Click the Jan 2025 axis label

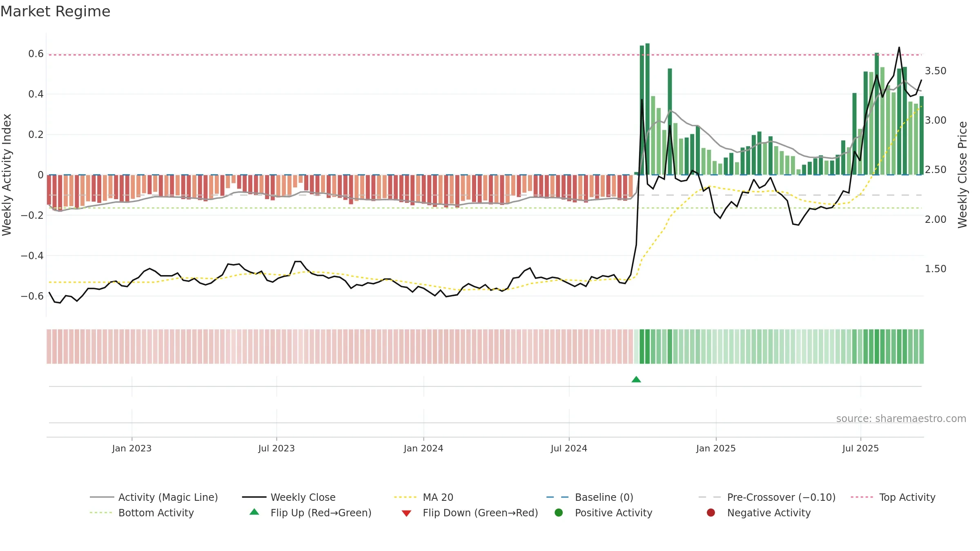[x=716, y=448]
